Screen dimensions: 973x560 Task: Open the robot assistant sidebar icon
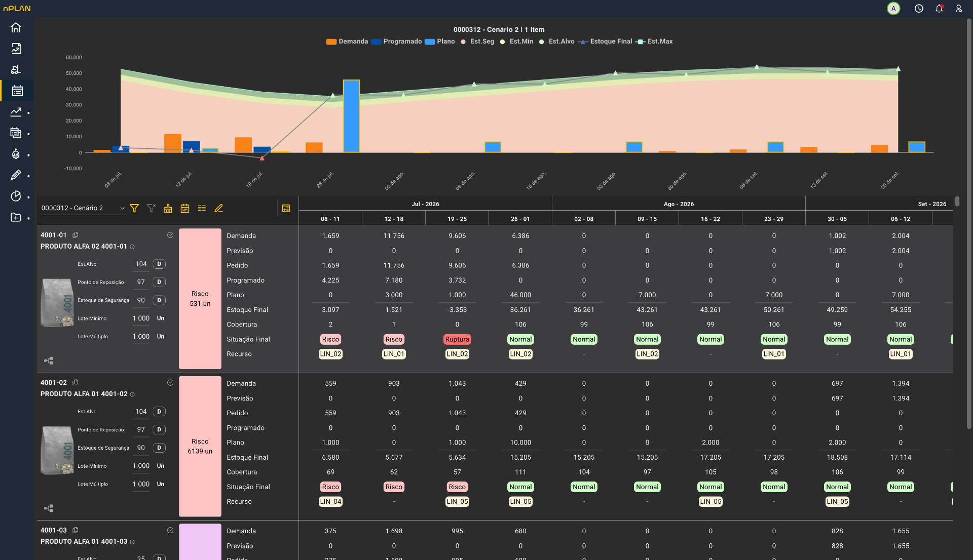(x=16, y=154)
